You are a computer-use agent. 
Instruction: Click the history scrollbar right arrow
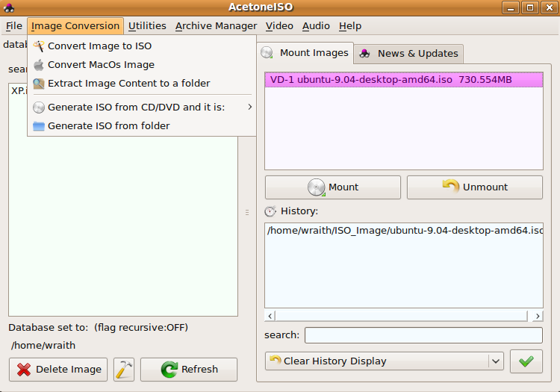[538, 316]
